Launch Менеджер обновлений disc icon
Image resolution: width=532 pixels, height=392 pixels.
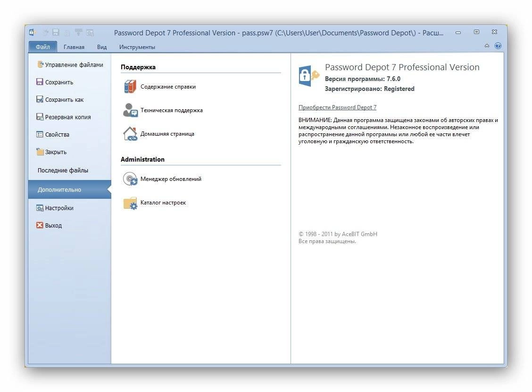click(x=130, y=179)
